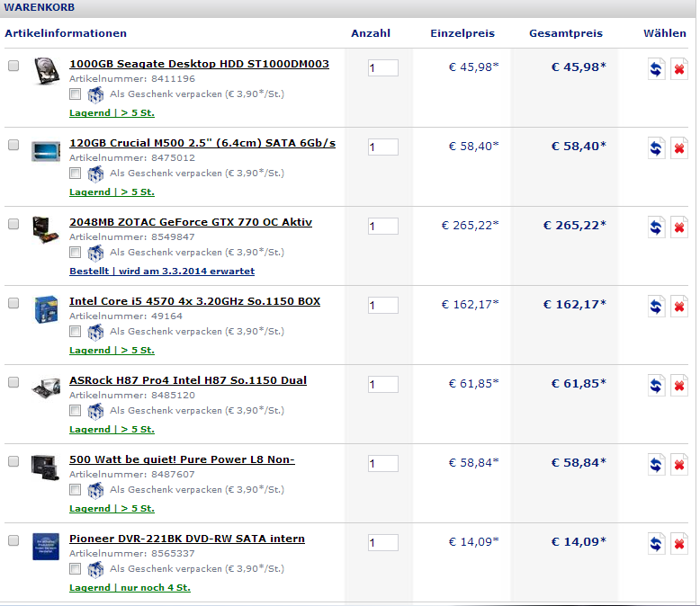The height and width of the screenshot is (606, 700).
Task: Open Pioneer DVR-221BK DVD-RW product link
Action: (187, 539)
